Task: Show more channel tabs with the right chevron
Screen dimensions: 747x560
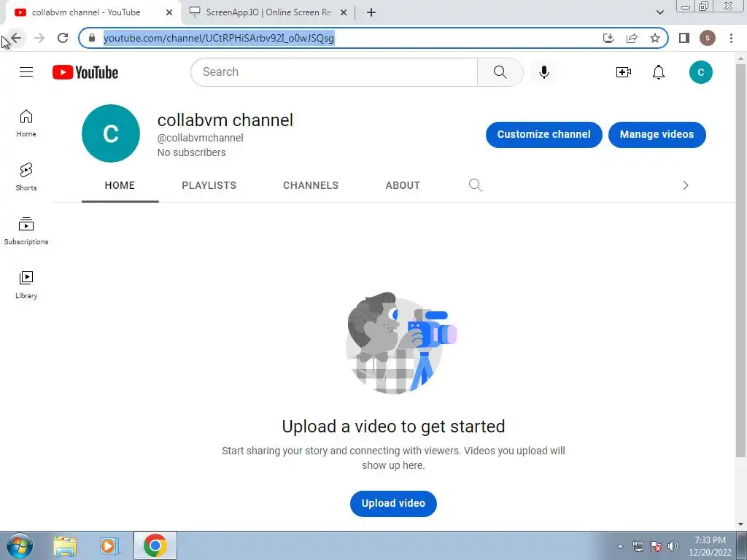Action: coord(686,185)
